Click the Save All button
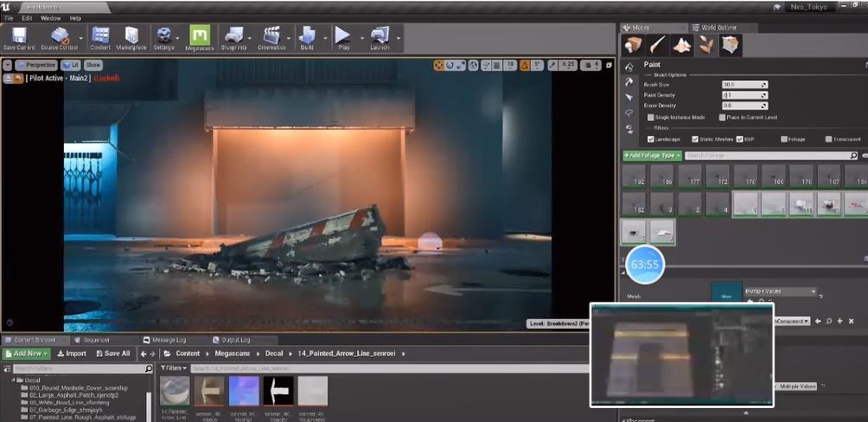The image size is (868, 422). coord(113,353)
